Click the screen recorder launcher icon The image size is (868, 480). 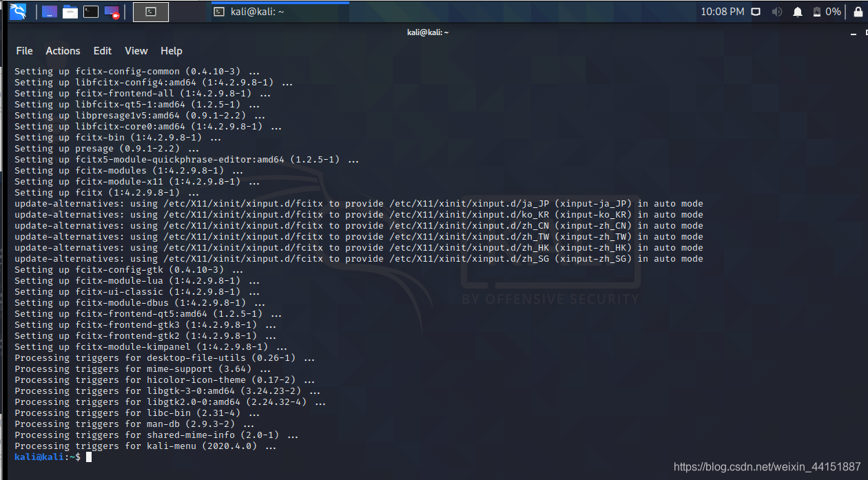point(112,12)
